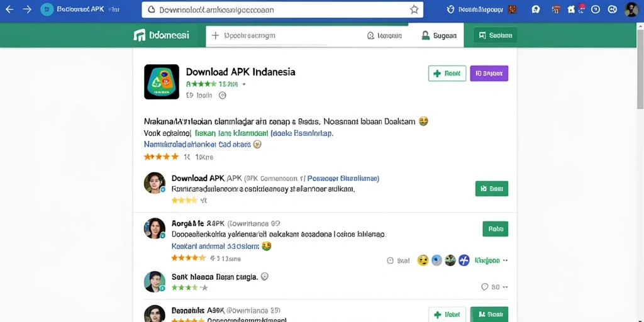Click the 'Stal' rounded-square icon
The image size is (644, 322).
(390, 260)
